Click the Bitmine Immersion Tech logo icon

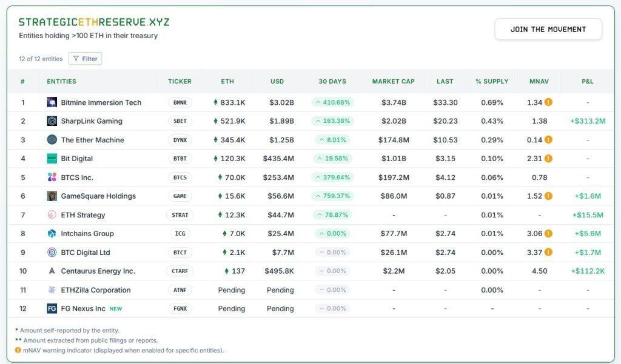[52, 102]
